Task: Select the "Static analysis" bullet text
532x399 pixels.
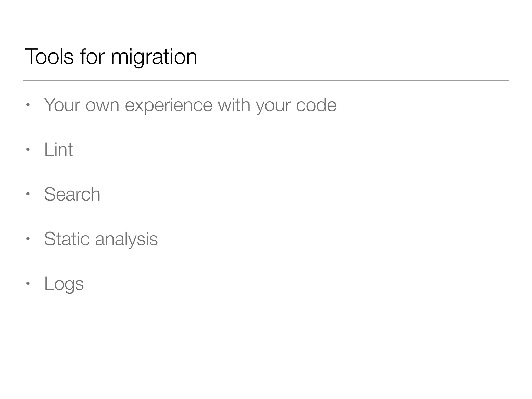Action: pyautogui.click(x=101, y=239)
